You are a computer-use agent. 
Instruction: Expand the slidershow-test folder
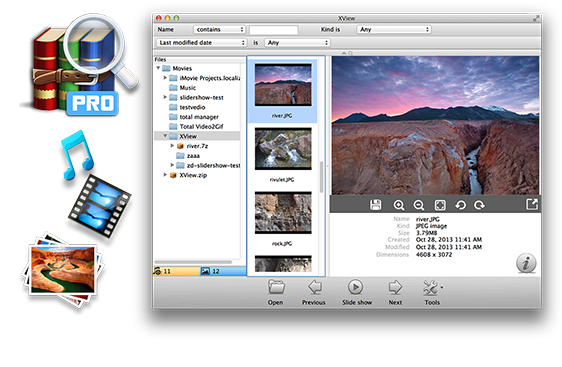(165, 97)
